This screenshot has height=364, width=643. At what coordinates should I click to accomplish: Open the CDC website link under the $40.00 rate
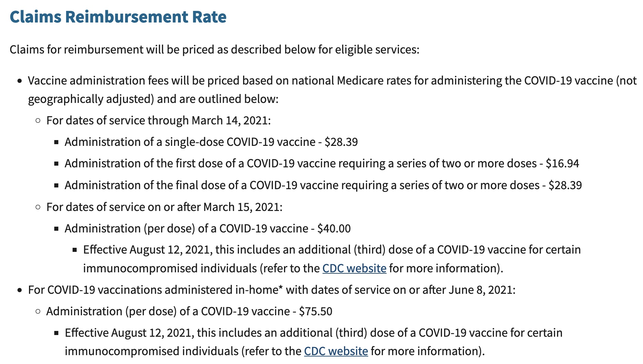pos(354,268)
